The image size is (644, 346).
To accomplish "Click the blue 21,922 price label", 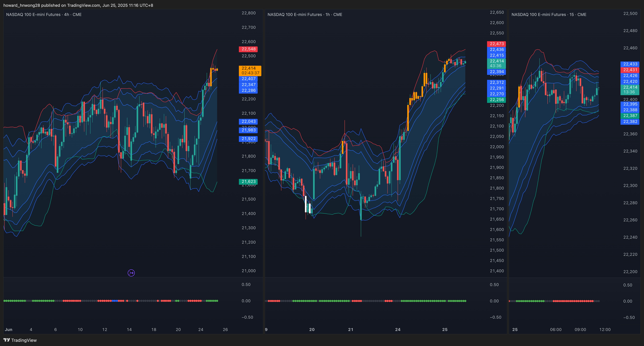I will [248, 139].
